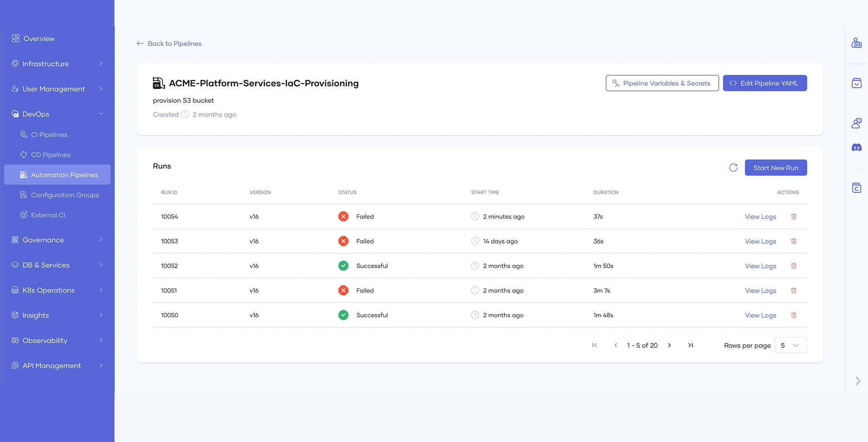Viewport: 868px width, 442px height.
Task: View Logs for run 10053
Action: [760, 241]
